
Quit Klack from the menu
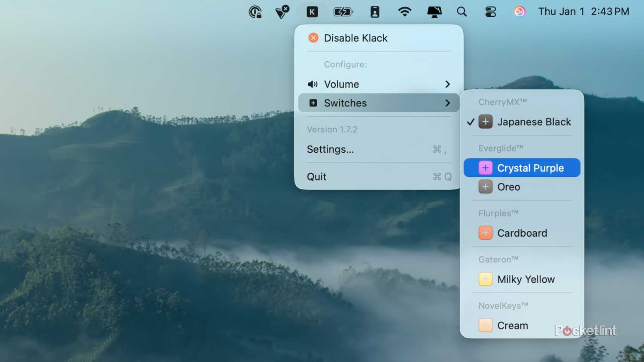pos(316,176)
